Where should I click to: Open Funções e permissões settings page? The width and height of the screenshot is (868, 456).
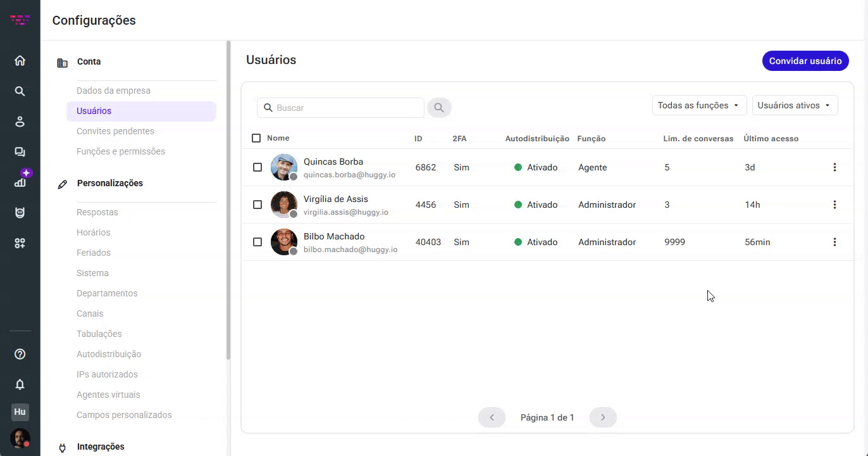[121, 151]
